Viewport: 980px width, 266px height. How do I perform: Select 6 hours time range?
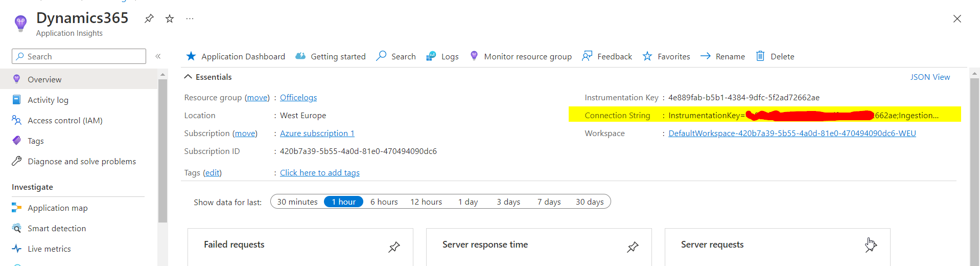(384, 202)
